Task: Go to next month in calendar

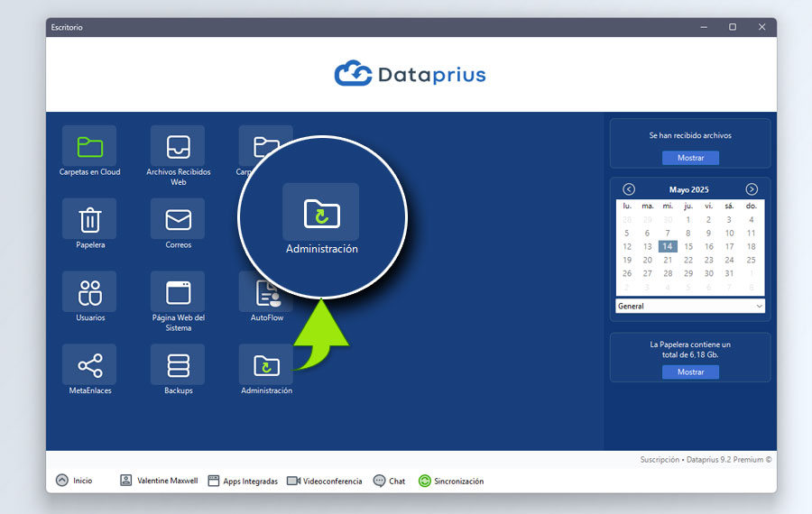Action: point(752,189)
